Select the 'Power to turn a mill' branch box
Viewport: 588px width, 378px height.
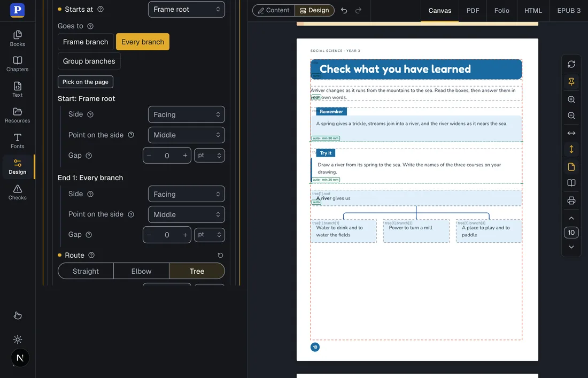point(416,232)
